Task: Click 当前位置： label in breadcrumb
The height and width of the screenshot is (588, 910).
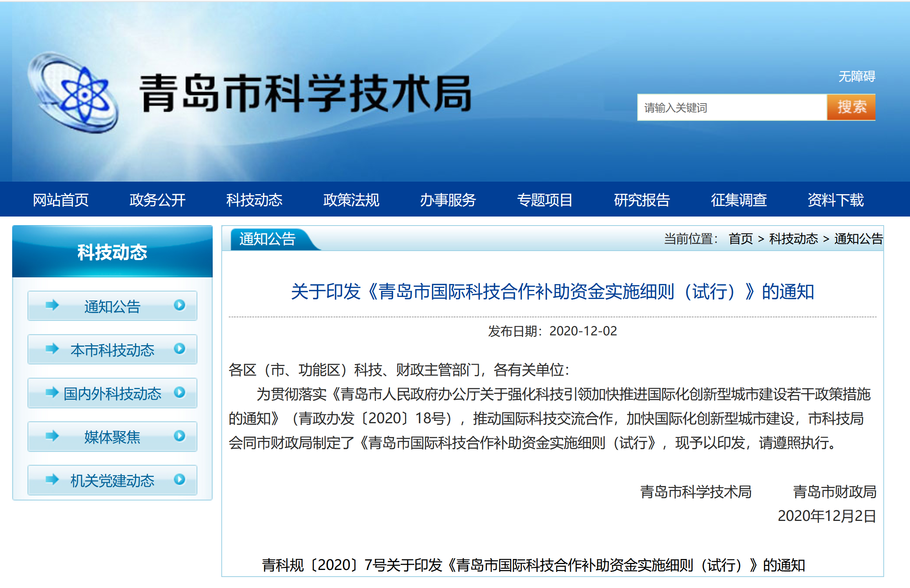Action: pos(691,238)
